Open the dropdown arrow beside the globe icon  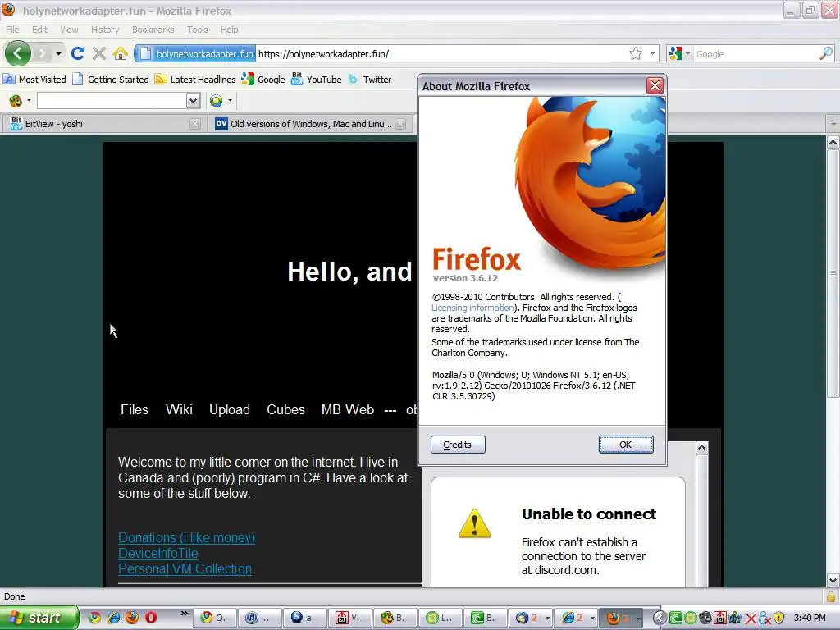230,101
